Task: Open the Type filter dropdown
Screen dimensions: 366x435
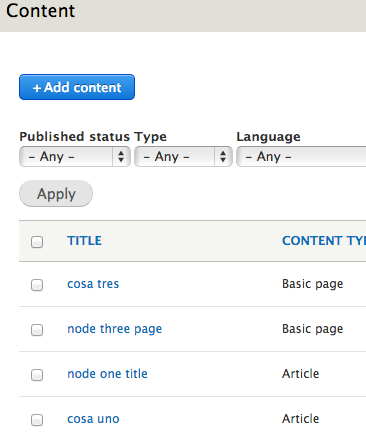Action: [x=183, y=156]
